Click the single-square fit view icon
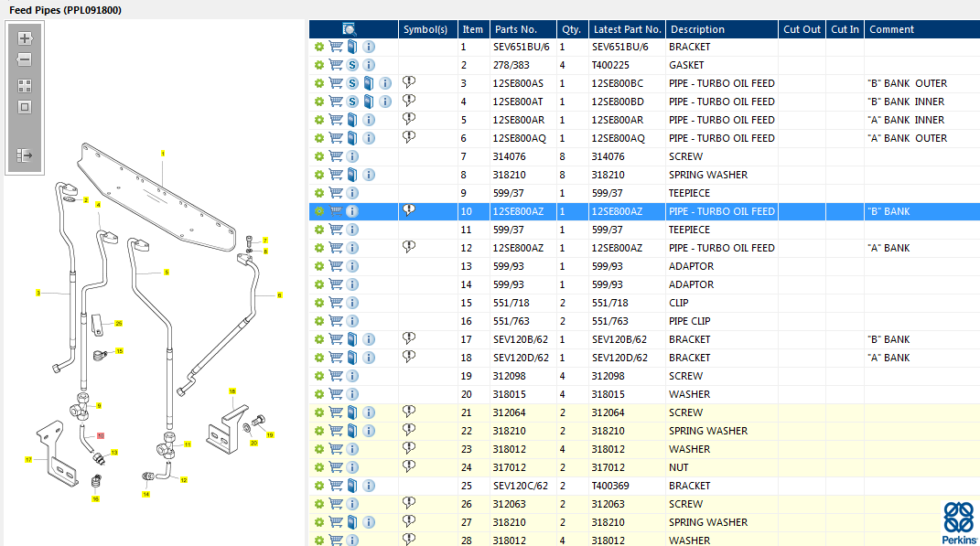The height and width of the screenshot is (546, 980). point(25,107)
